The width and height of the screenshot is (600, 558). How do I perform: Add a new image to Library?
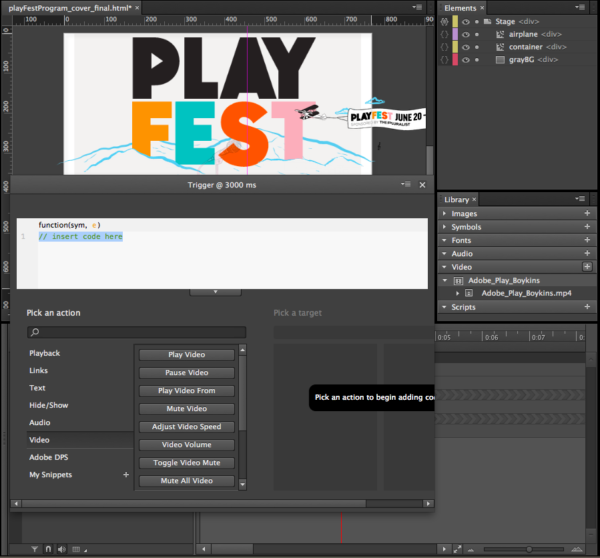[x=587, y=213]
